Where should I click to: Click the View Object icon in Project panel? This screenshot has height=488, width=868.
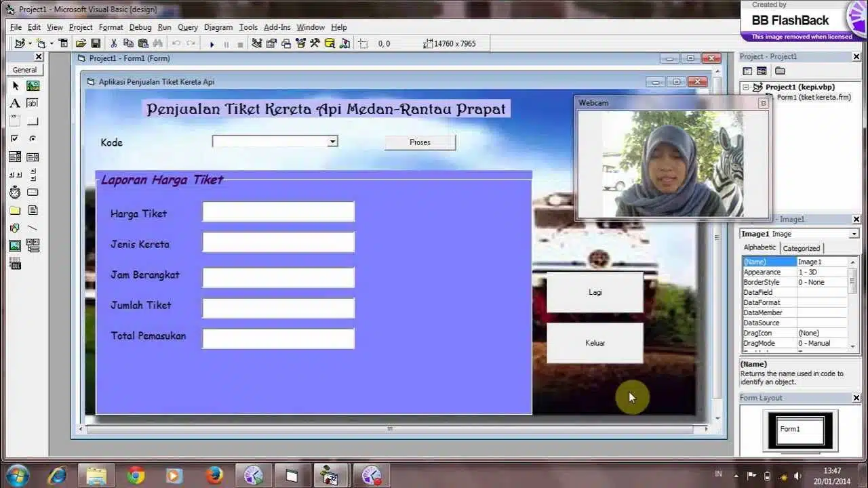[x=762, y=71]
